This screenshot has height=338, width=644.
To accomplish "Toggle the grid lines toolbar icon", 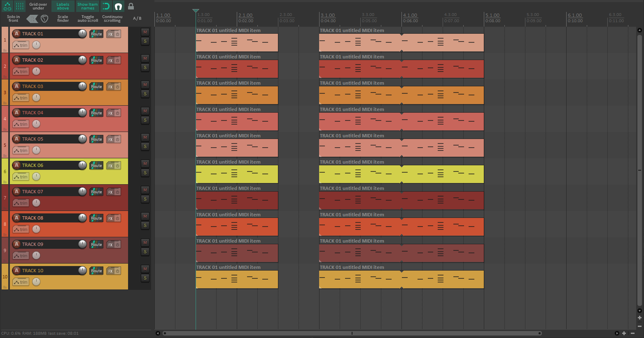I will tap(20, 6).
